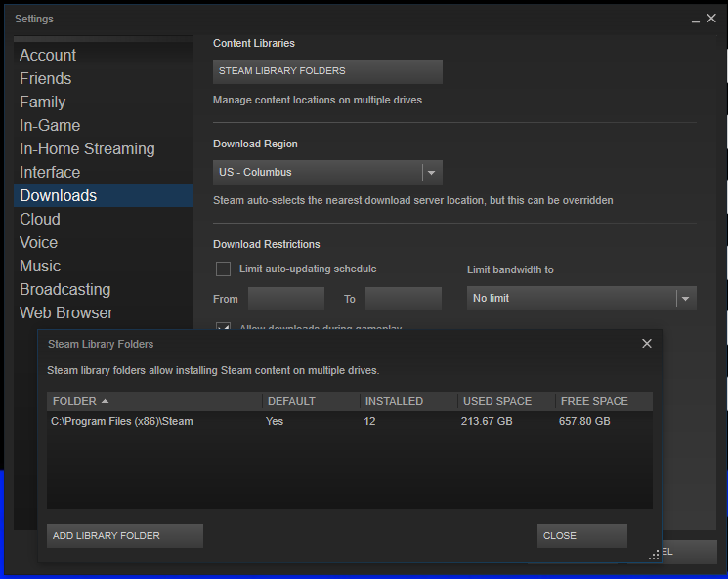The height and width of the screenshot is (579, 728).
Task: Click the Steam Library Folders button
Action: click(327, 71)
